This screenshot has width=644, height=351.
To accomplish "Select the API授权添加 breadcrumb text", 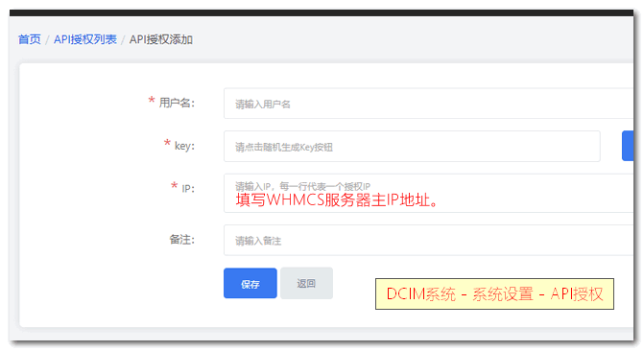I will (x=161, y=39).
